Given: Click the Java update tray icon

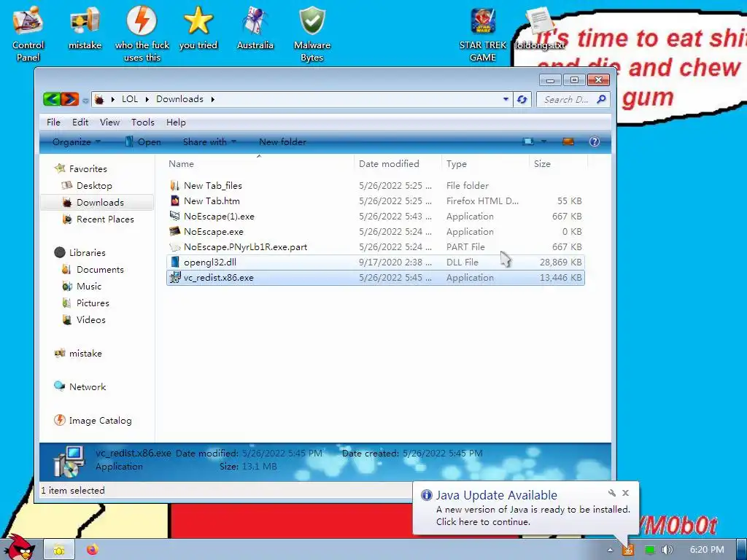Looking at the screenshot, I should [x=628, y=550].
